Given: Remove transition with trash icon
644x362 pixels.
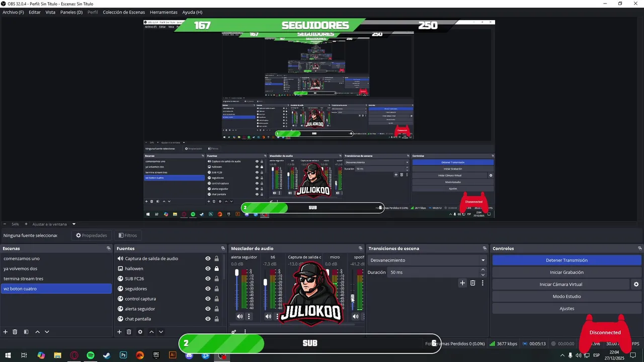Looking at the screenshot, I should click(472, 283).
